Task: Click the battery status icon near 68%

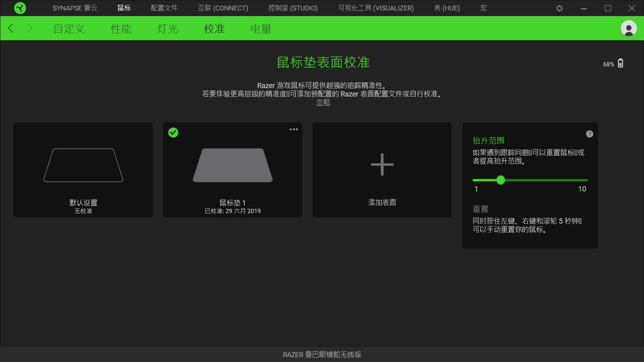Action: coord(621,63)
